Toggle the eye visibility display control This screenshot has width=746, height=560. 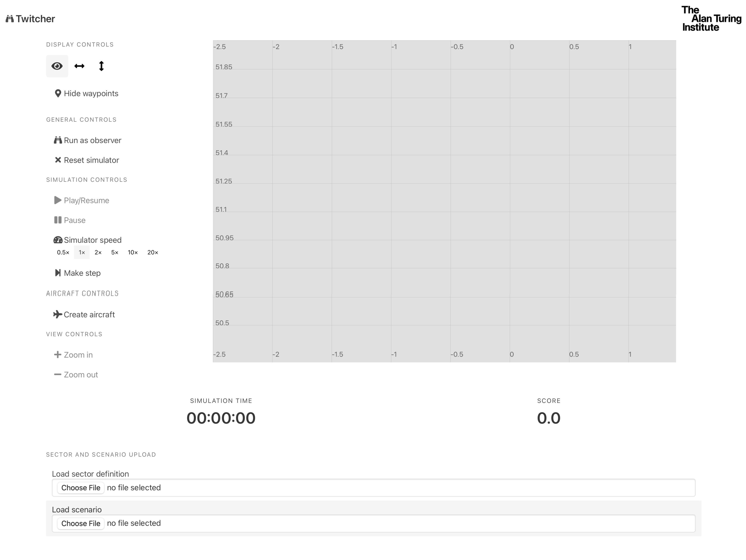(x=57, y=66)
